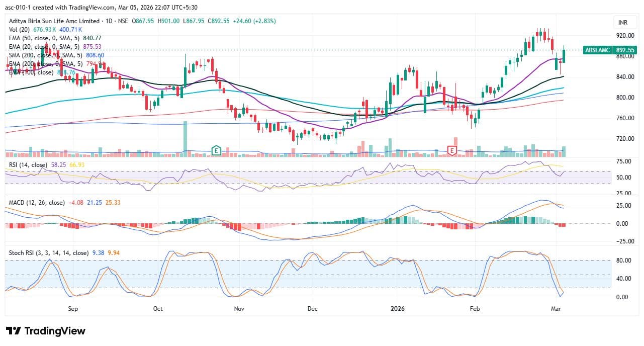Click the Sep label on time axis

pyautogui.click(x=73, y=308)
